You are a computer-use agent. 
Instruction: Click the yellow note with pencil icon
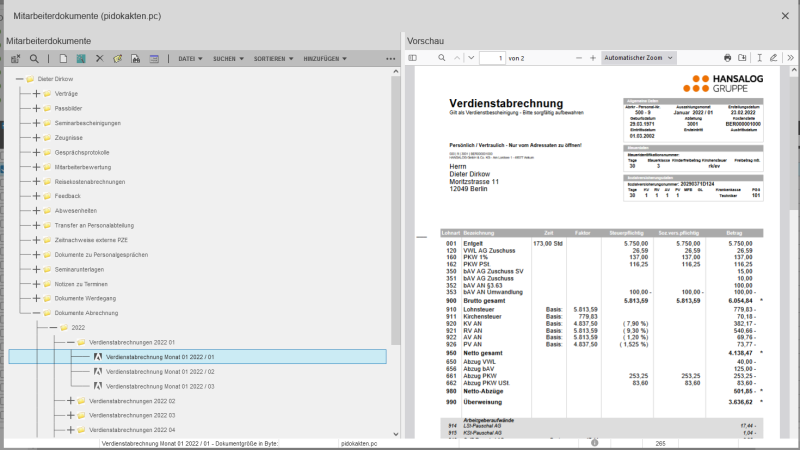[117, 59]
